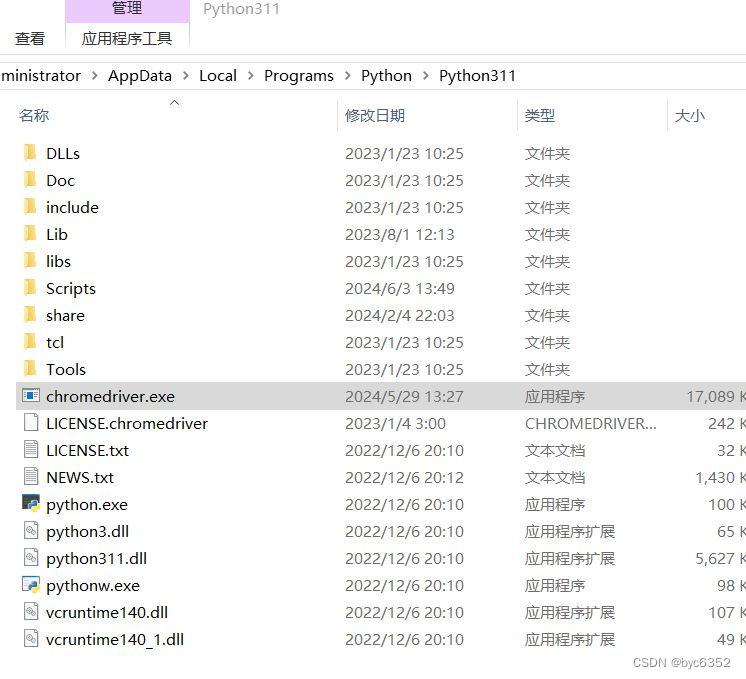Click the vcruntime140_1.dll file icon
This screenshot has height=679, width=746.
(31, 639)
